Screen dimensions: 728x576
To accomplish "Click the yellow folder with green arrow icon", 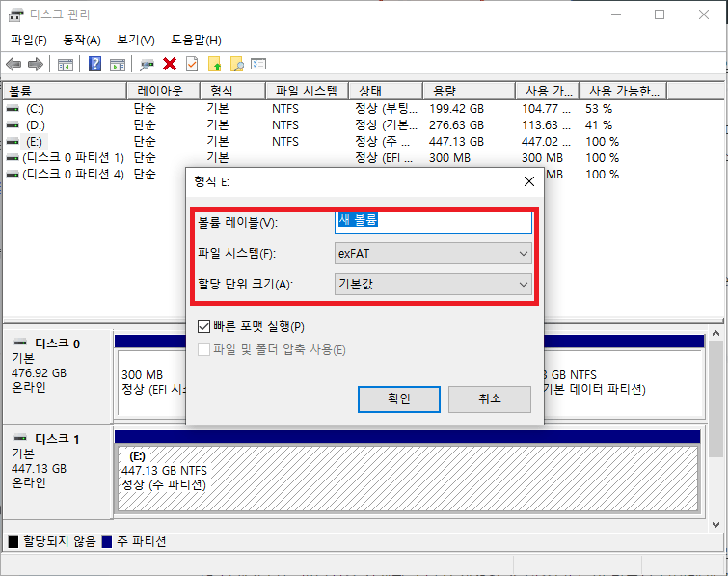I will click(214, 64).
